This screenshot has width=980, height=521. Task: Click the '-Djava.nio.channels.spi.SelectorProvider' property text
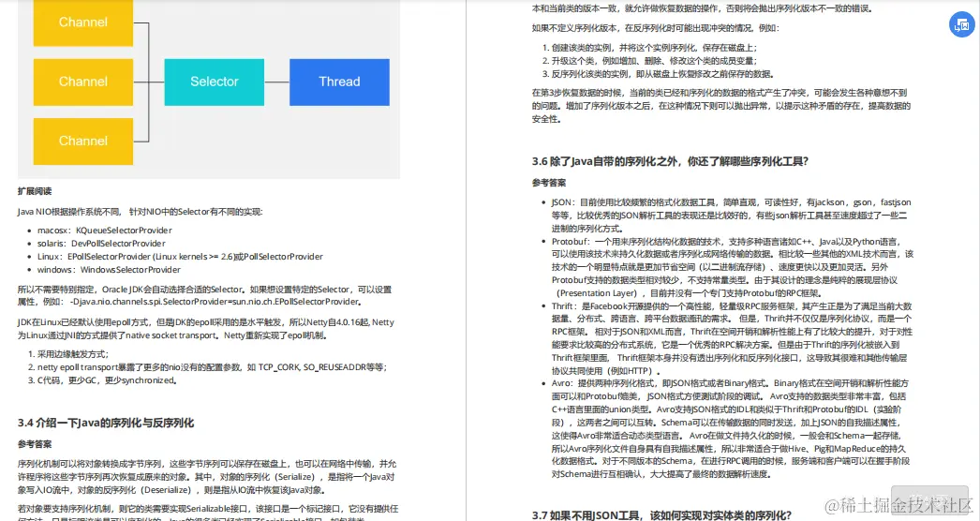215,302
